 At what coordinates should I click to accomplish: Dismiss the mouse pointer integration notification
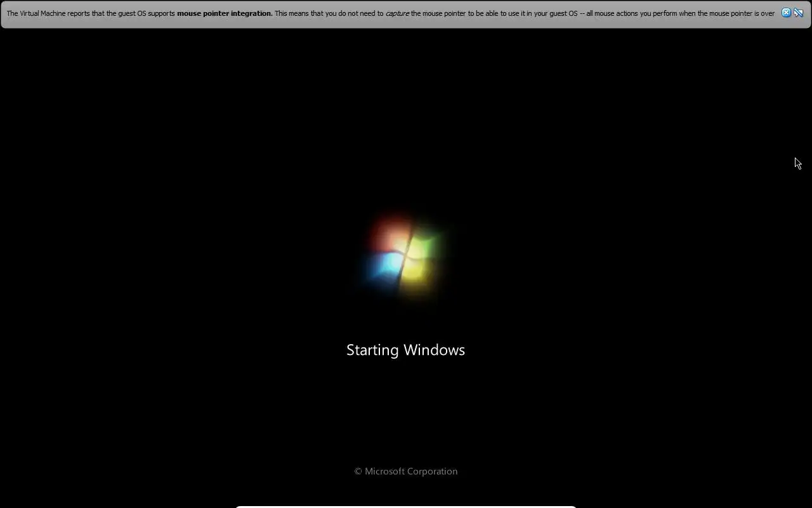tap(786, 13)
